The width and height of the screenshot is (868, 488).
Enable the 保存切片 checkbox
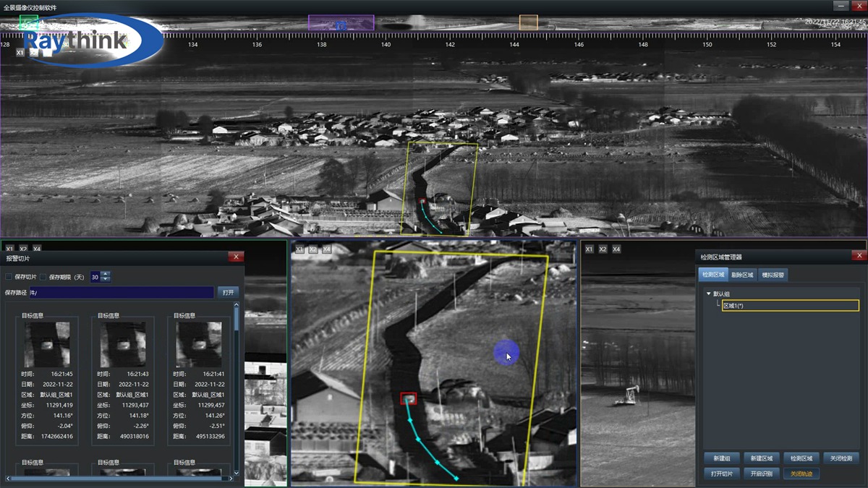pos(9,277)
